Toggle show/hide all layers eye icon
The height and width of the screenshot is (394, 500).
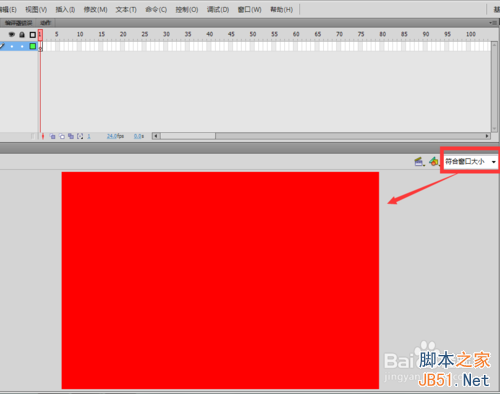tap(12, 34)
